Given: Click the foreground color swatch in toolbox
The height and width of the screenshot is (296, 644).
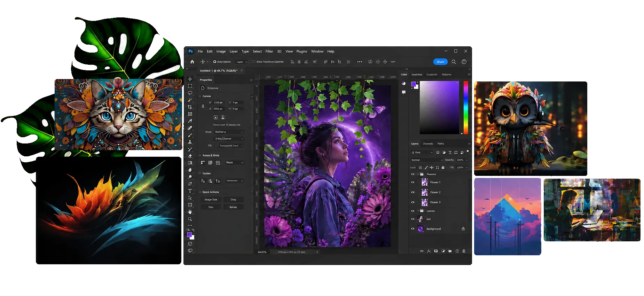Looking at the screenshot, I should coord(189,235).
